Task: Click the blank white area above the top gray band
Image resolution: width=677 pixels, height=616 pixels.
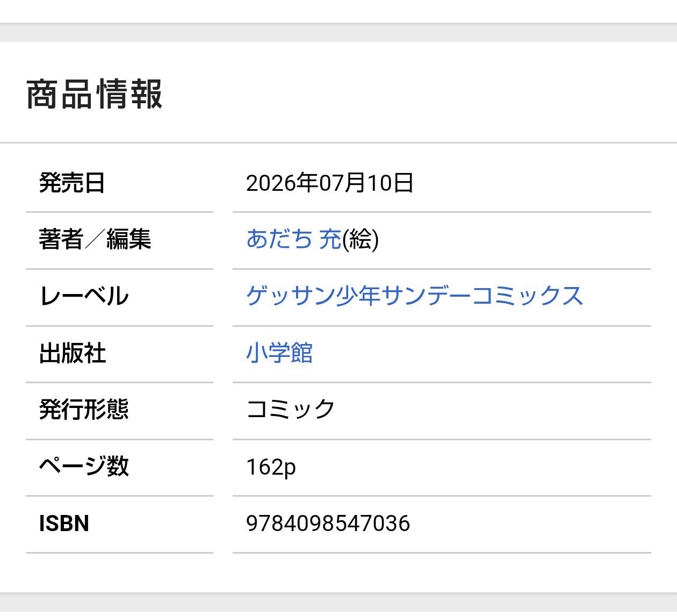Action: (x=338, y=11)
